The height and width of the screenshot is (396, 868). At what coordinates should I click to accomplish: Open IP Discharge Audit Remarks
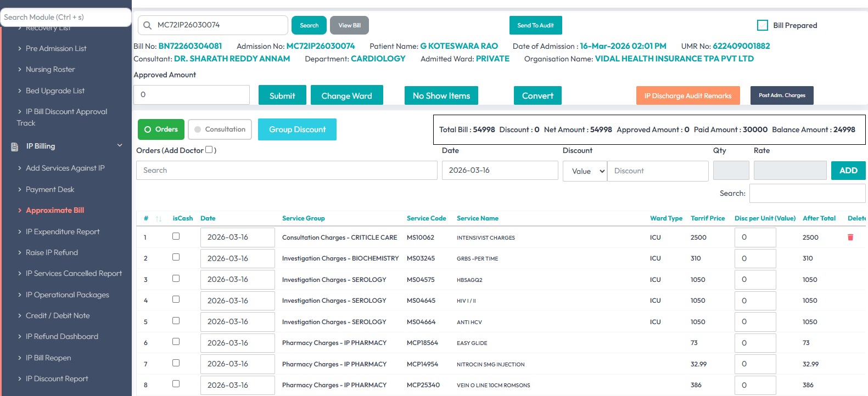pyautogui.click(x=688, y=95)
